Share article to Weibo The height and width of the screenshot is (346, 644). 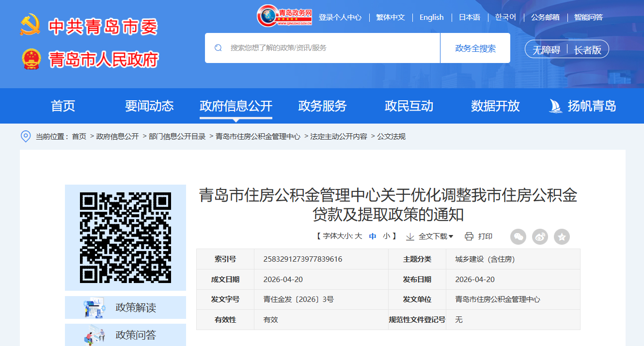(540, 236)
